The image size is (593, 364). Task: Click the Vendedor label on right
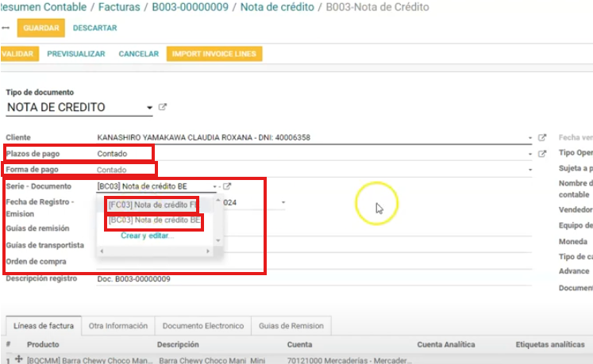(x=576, y=210)
